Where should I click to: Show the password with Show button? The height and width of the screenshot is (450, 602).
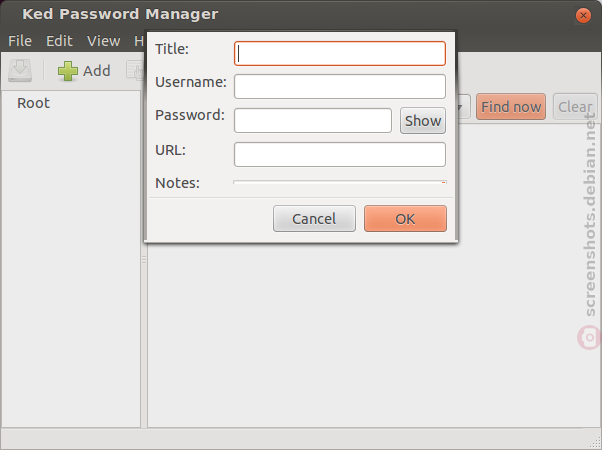[423, 121]
